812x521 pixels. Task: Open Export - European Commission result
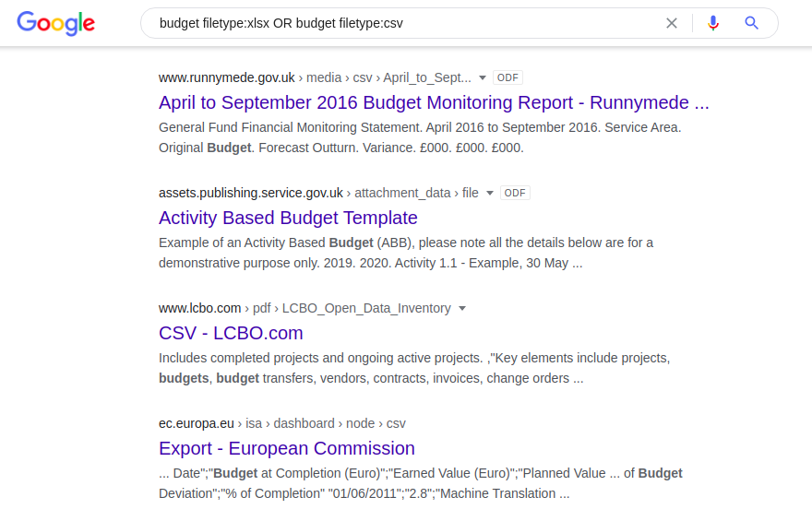coord(287,448)
